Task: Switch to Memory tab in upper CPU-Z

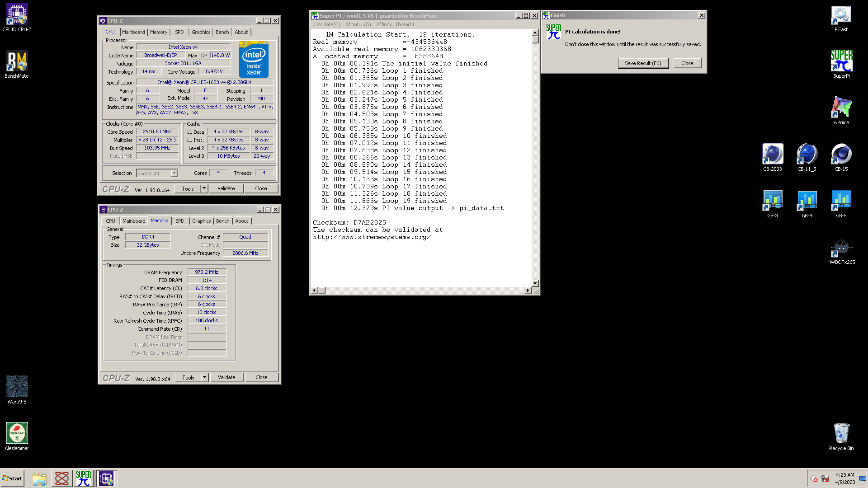Action: [159, 32]
